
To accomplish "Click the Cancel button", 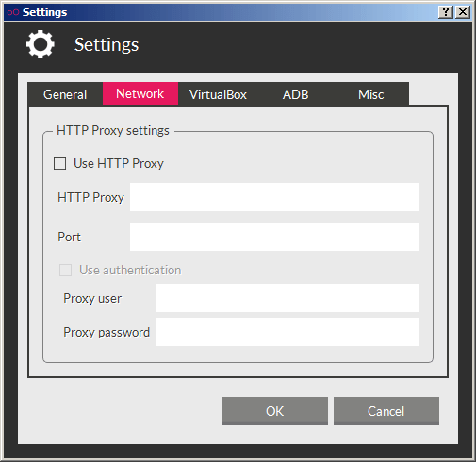I will [x=386, y=411].
